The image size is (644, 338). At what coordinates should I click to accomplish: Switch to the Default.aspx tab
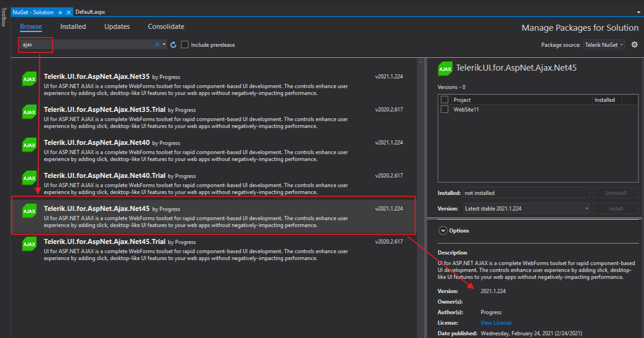coord(90,12)
